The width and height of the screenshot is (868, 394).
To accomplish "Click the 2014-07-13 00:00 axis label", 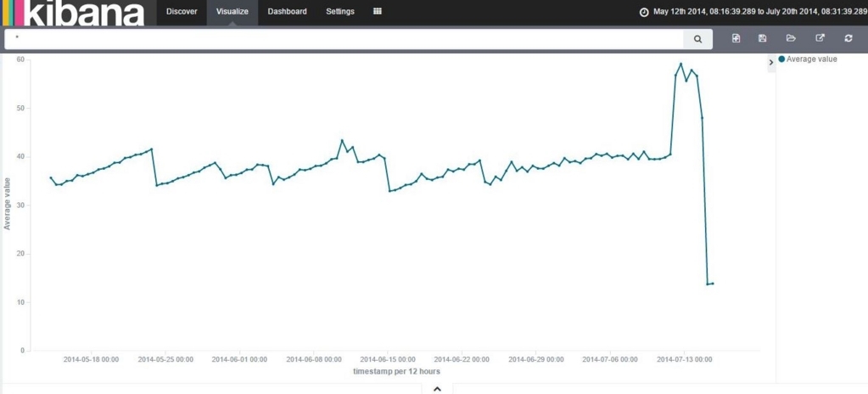I will tap(684, 360).
